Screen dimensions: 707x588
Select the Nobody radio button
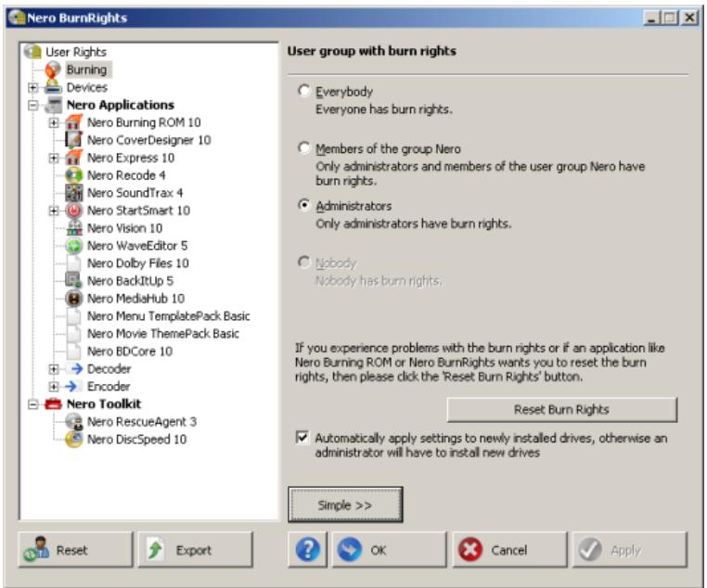[x=304, y=262]
